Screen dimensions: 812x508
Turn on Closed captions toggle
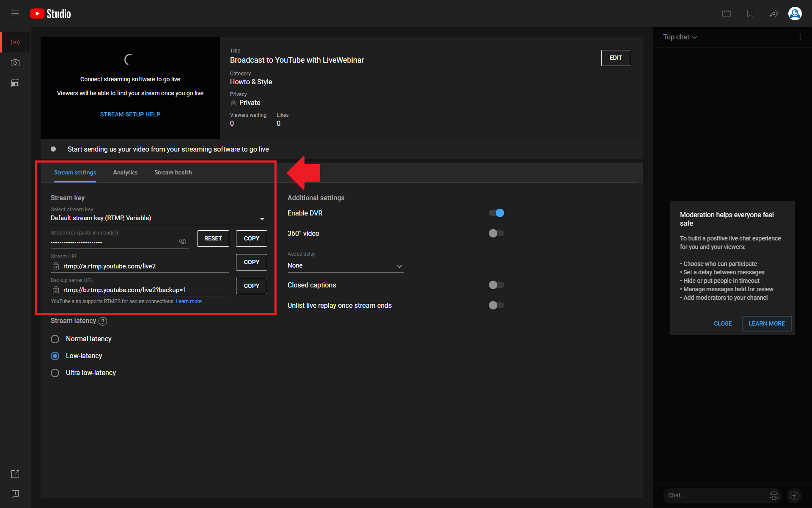point(496,285)
